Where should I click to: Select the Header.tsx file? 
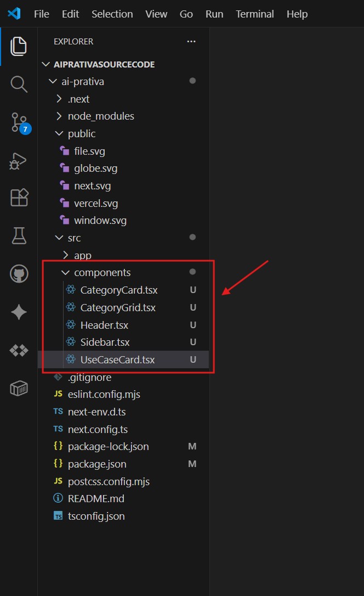click(x=104, y=325)
